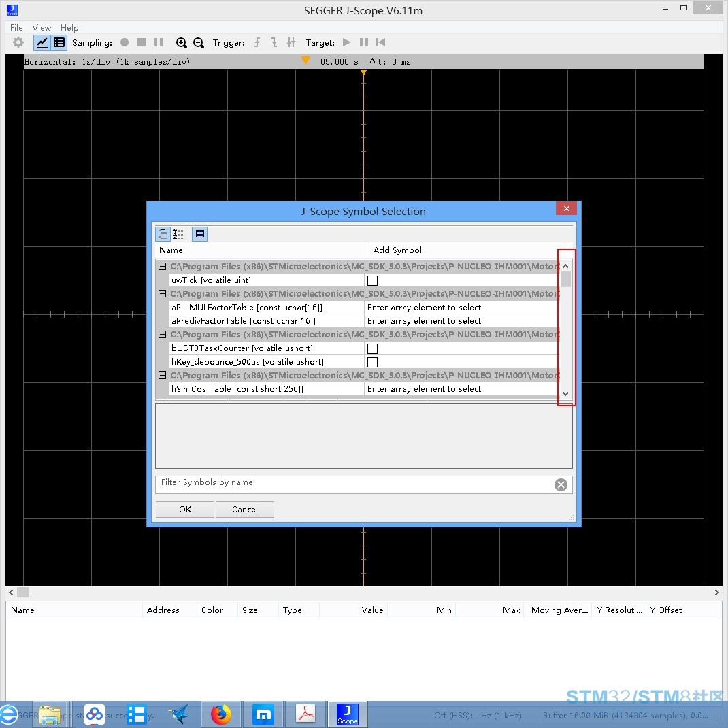Screen dimensions: 728x728
Task: Click the symbol list scroll-up arrow
Action: pyautogui.click(x=565, y=266)
